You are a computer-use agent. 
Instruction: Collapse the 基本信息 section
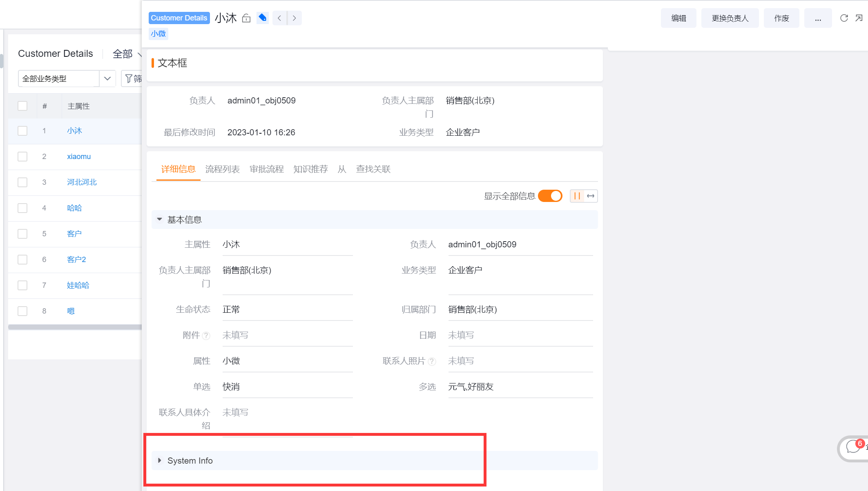(x=159, y=220)
